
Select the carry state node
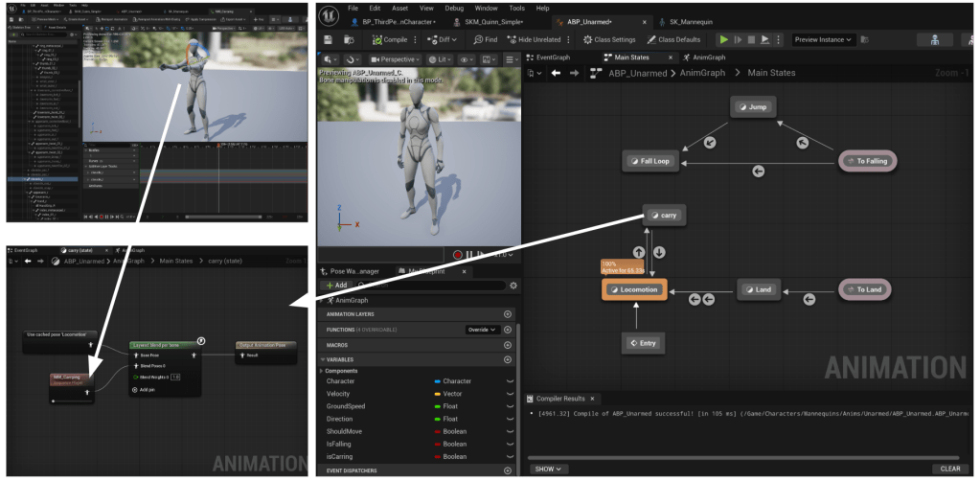[664, 216]
